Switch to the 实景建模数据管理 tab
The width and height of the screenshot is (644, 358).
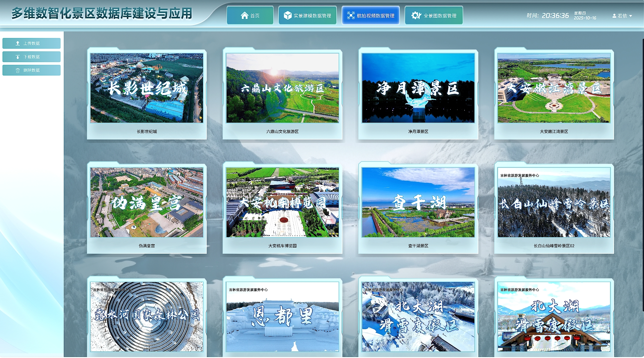tap(307, 15)
